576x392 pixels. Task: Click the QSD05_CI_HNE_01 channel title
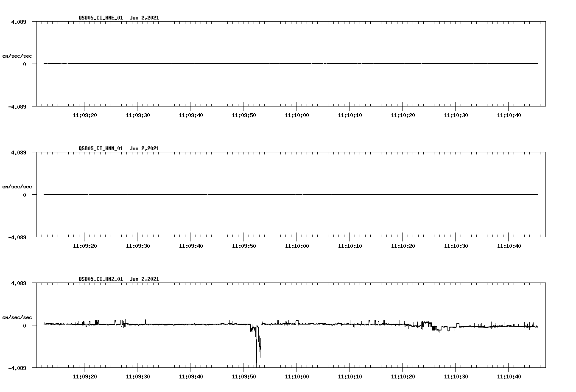tap(101, 18)
